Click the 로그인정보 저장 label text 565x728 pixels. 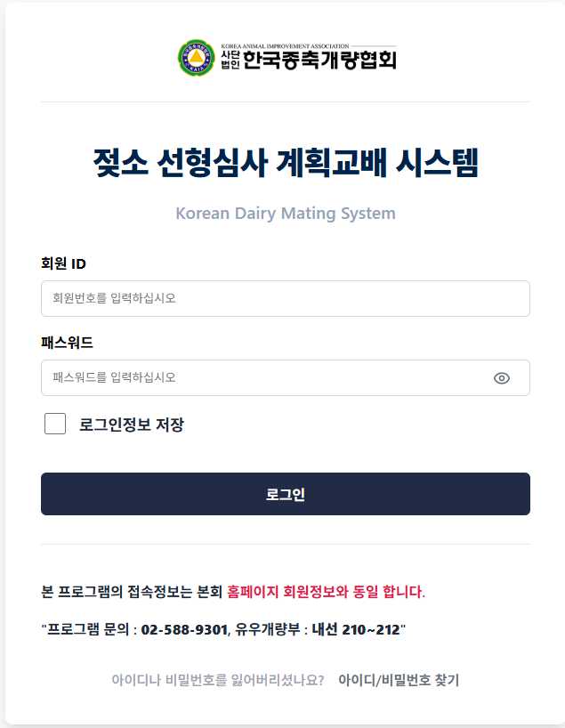132,425
